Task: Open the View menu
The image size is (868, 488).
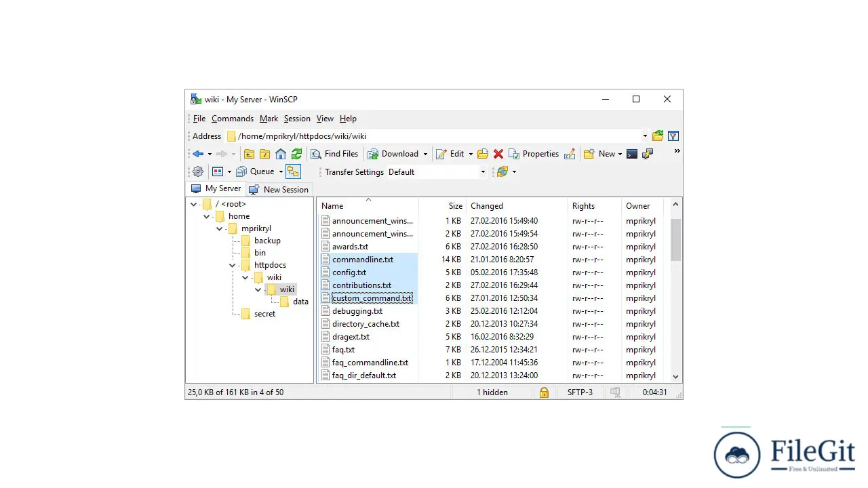Action: pyautogui.click(x=325, y=119)
